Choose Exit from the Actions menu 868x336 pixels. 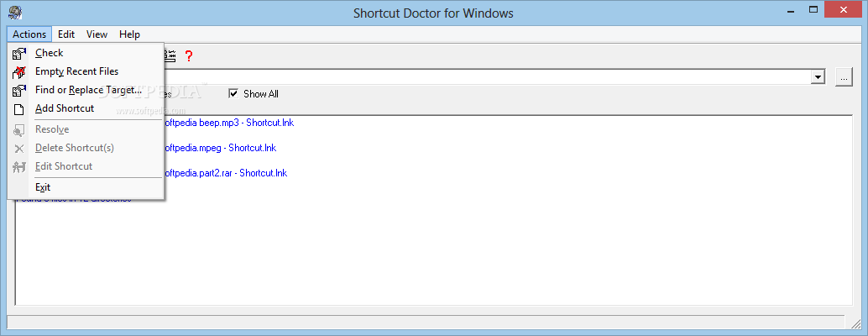[x=86, y=187]
